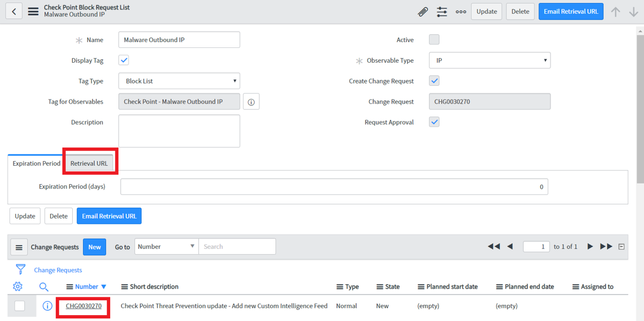The width and height of the screenshot is (644, 321).
Task: Uncheck Create Change Request checkbox
Action: tap(434, 81)
